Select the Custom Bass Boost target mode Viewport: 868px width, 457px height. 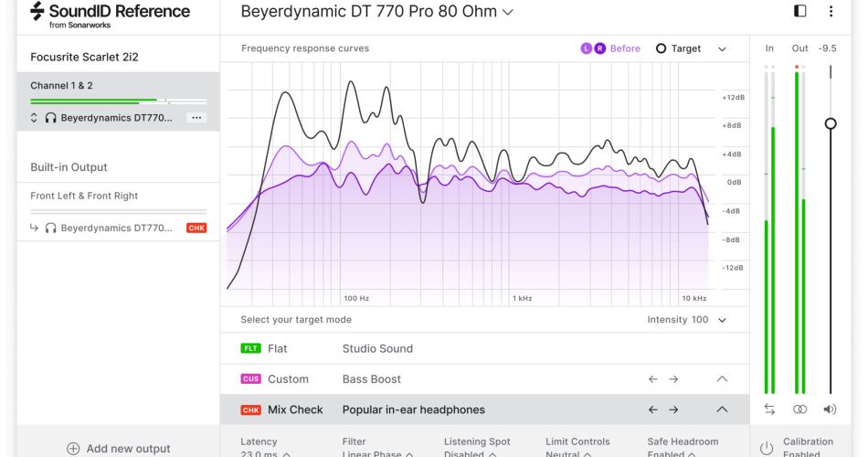pyautogui.click(x=371, y=379)
